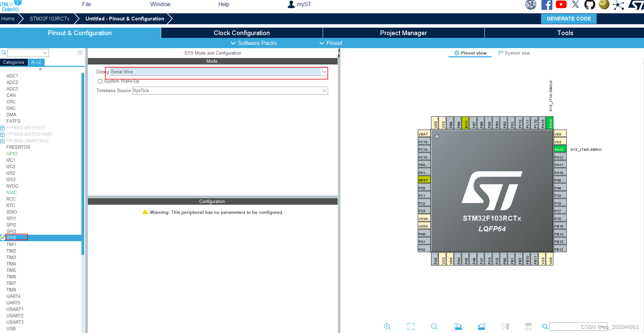This screenshot has height=333, width=644.
Task: Rotate the chip view counterclockwise
Action: 481,327
